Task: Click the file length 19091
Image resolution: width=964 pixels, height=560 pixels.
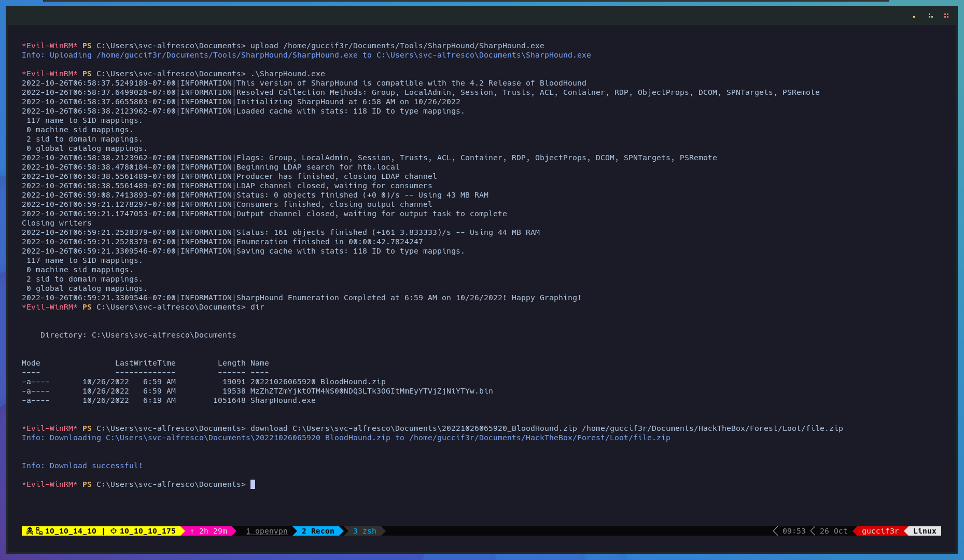Action: [234, 382]
